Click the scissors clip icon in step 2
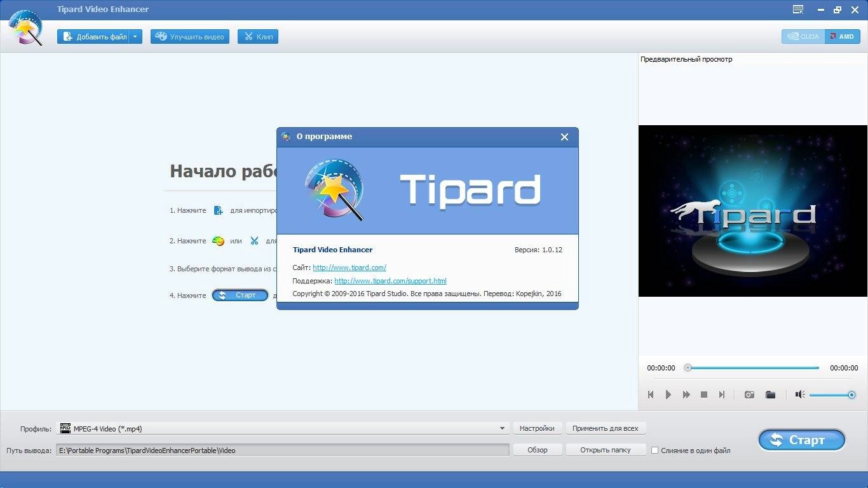The width and height of the screenshot is (868, 488). (x=254, y=241)
